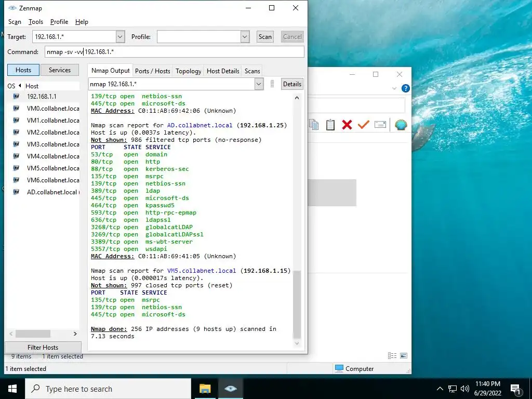The image size is (532, 399).
Task: Click the orange checkmark icon in background window
Action: [363, 125]
